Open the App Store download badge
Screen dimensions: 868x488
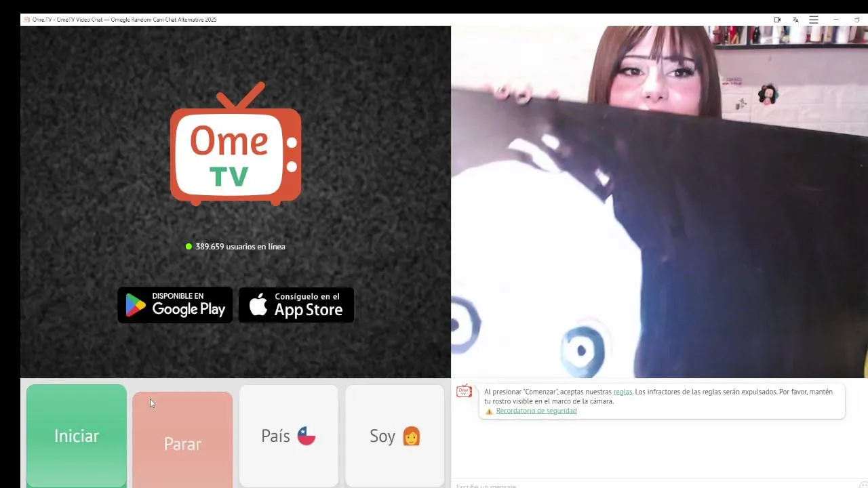(296, 305)
